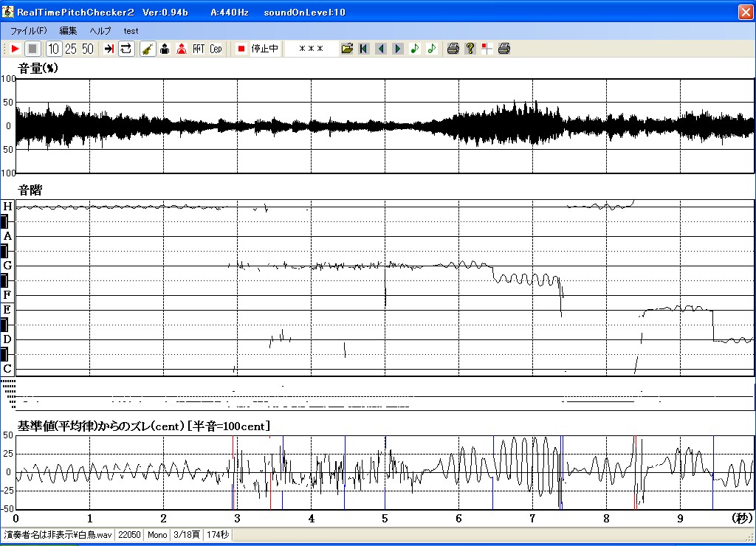Image resolution: width=756 pixels, height=546 pixels.
Task: Select the violin instrument mode icon
Action: (148, 49)
